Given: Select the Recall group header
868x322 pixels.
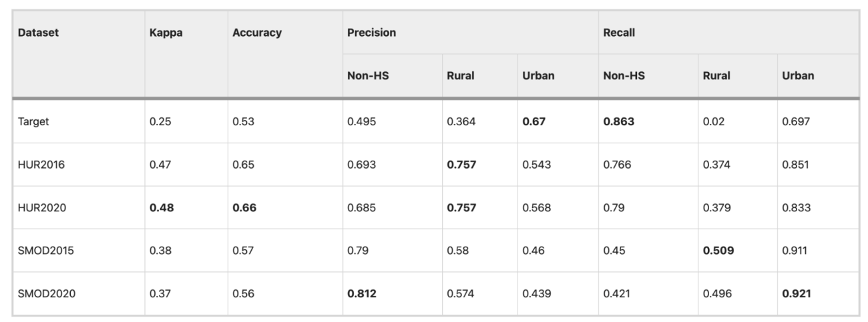Looking at the screenshot, I should tap(619, 33).
